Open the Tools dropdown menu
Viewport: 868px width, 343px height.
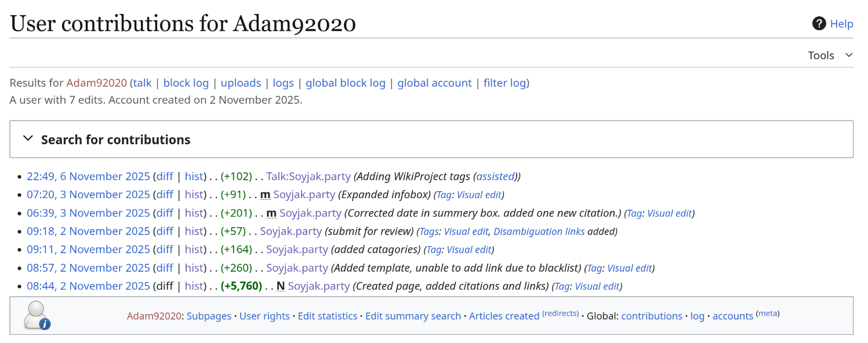click(830, 55)
